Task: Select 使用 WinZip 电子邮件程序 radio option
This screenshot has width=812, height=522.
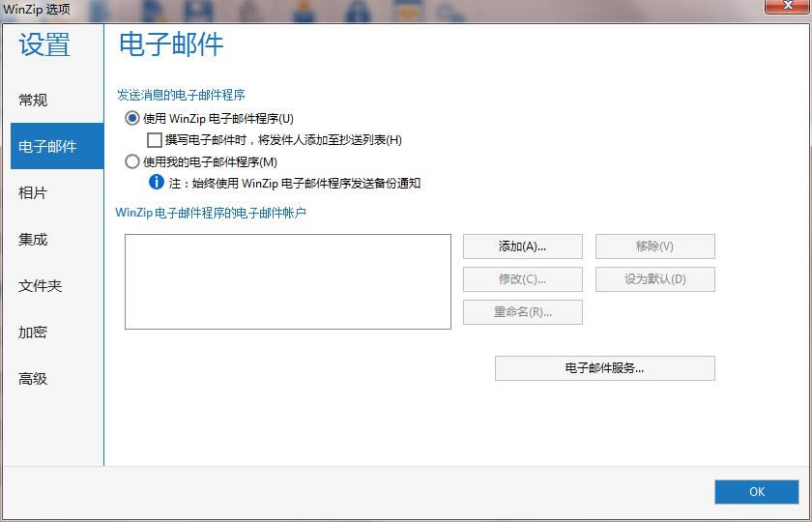Action: pos(132,118)
